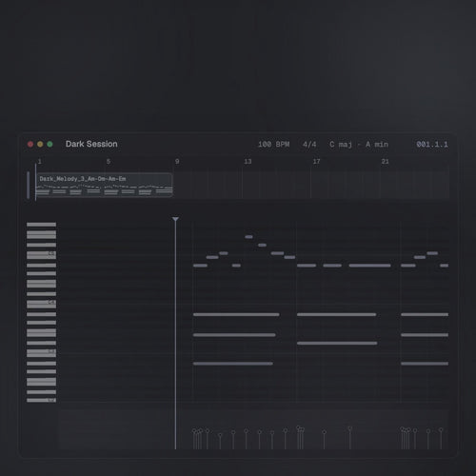Select the highest note in the melody
The image size is (476, 476).
point(248,237)
